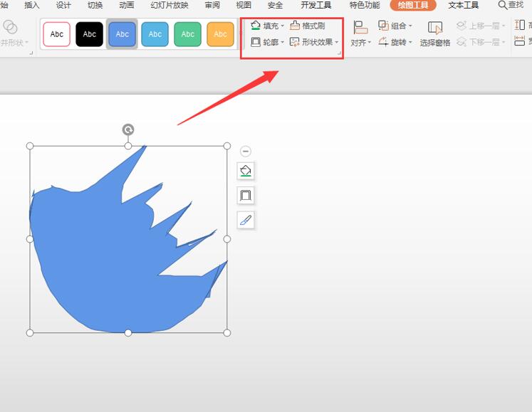This screenshot has width=532, height=412.
Task: Click the 填充 fill bucket icon
Action: 256,26
